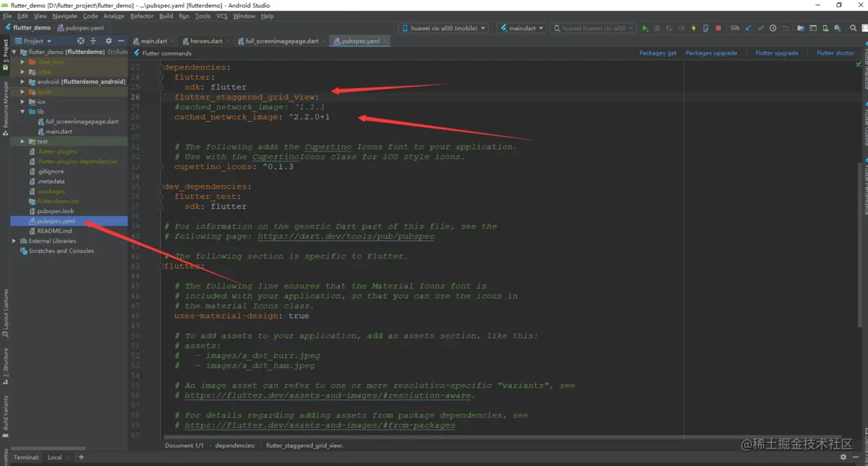This screenshot has height=466, width=868.
Task: Open the SDK Manager toolbar icon
Action: click(x=837, y=28)
